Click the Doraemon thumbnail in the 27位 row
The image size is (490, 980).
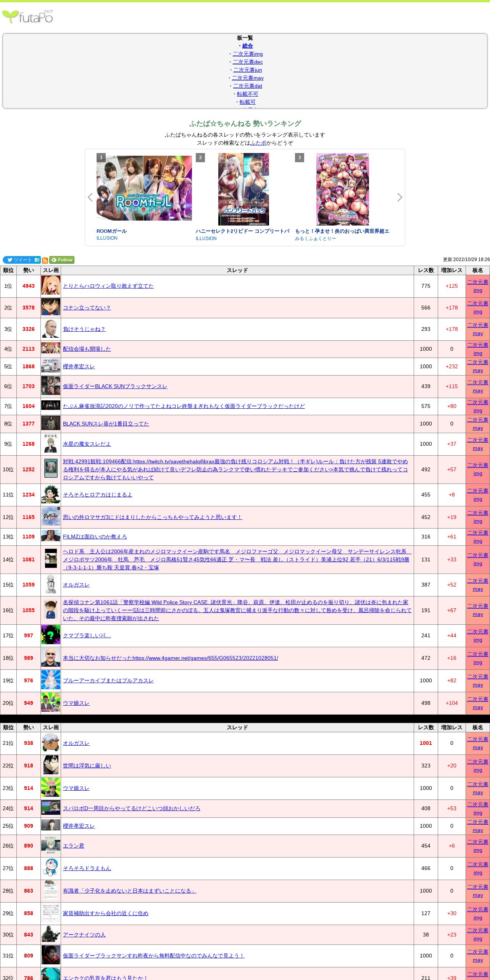(x=51, y=868)
